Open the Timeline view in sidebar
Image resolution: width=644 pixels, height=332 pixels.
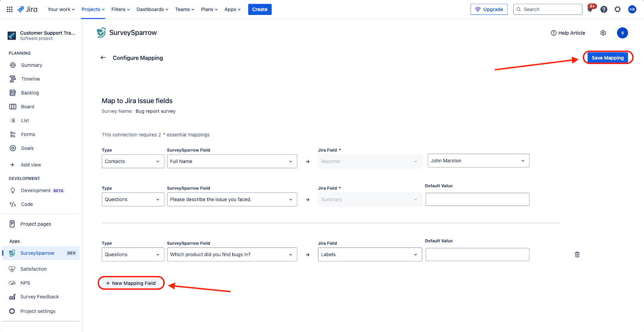coord(31,79)
